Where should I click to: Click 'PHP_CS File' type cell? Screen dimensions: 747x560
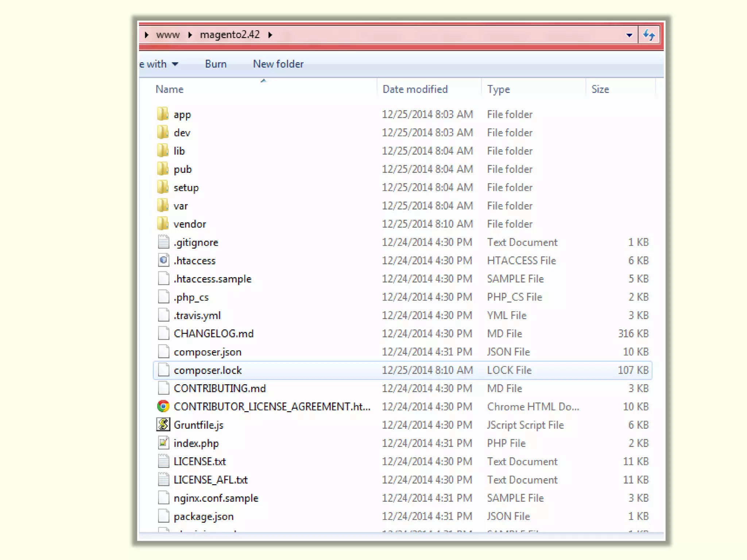(514, 297)
